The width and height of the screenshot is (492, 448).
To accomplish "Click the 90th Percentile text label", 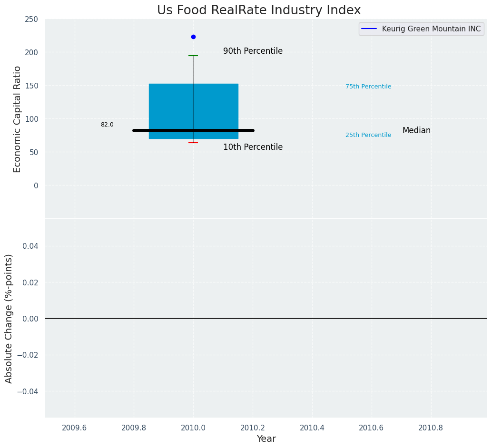I will 253,51.
